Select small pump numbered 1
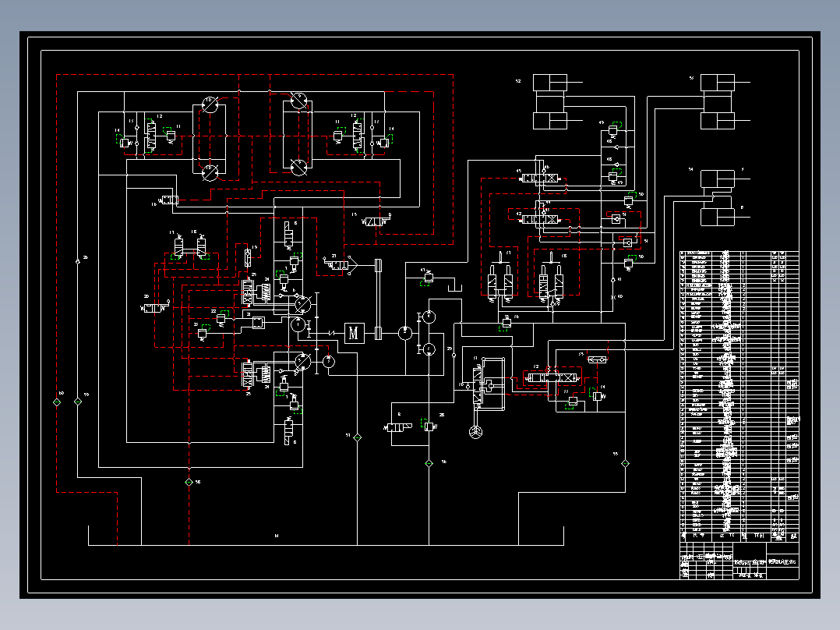840x630 pixels. [x=298, y=324]
